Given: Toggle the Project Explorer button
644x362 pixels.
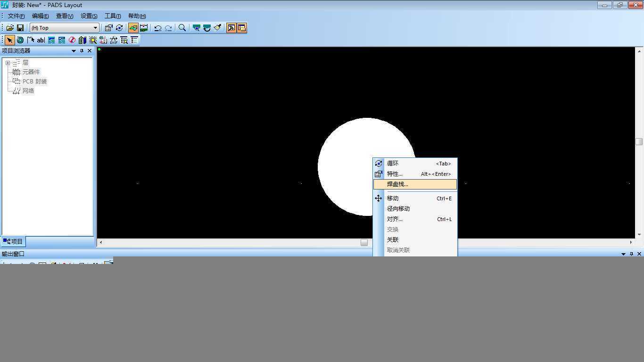Looking at the screenshot, I should pyautogui.click(x=242, y=28).
